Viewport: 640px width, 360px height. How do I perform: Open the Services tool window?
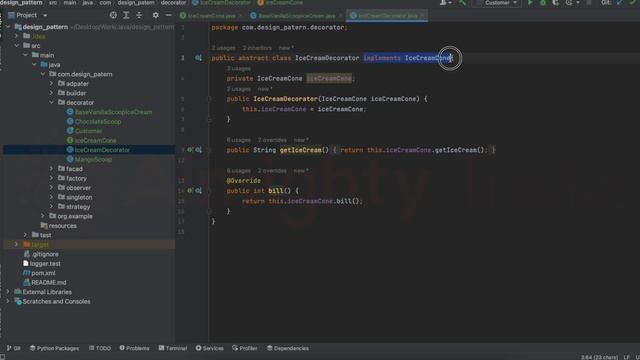pos(209,348)
